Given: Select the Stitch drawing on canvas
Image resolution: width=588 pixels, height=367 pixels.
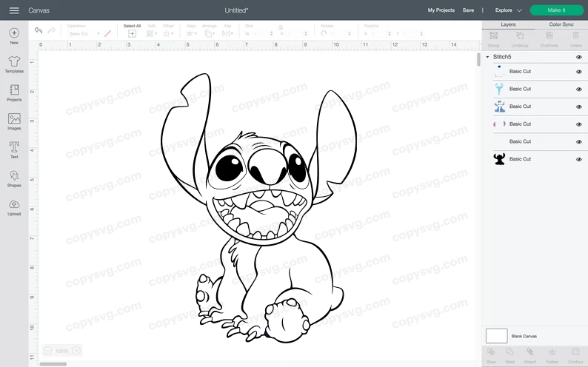Looking at the screenshot, I should tap(258, 208).
